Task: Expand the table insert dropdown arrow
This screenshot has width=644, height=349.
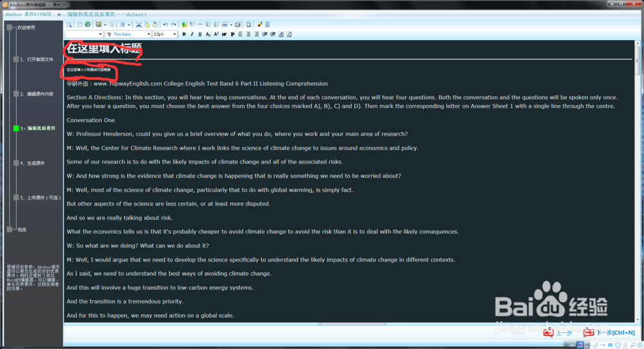Action: (231, 25)
